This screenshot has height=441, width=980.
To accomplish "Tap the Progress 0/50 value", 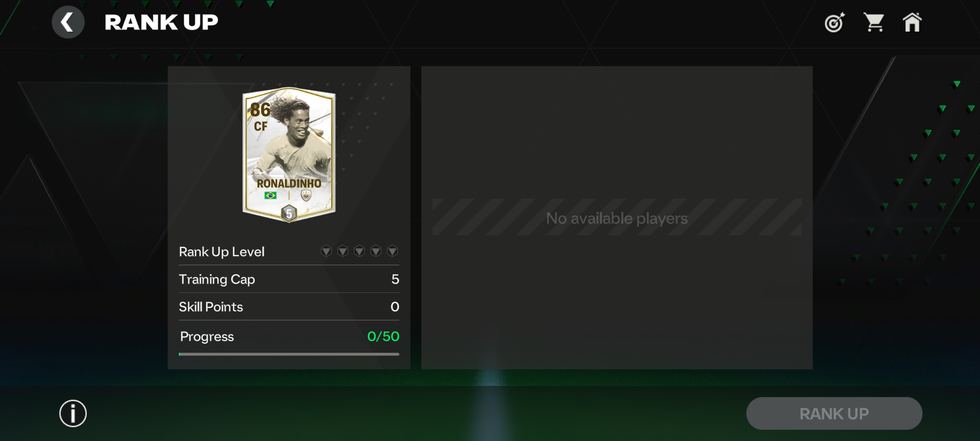I will 383,336.
